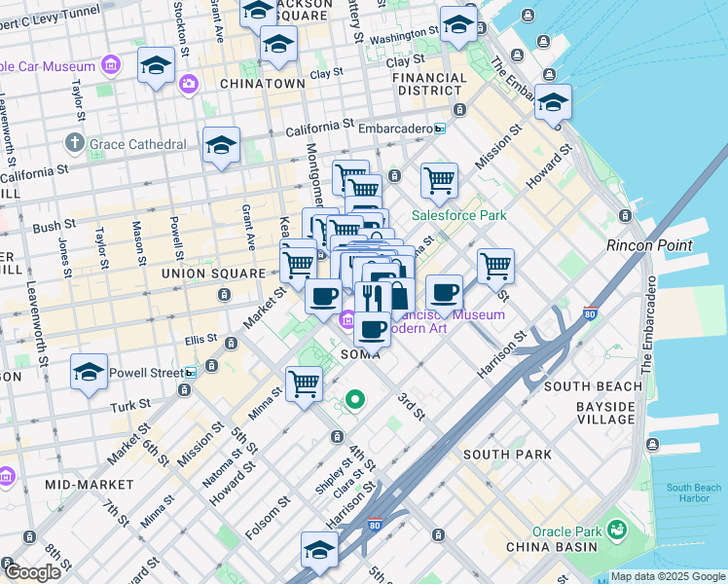Click graduation cap marker directly above Chinatown label
Screen dimensions: 728x584
(279, 47)
